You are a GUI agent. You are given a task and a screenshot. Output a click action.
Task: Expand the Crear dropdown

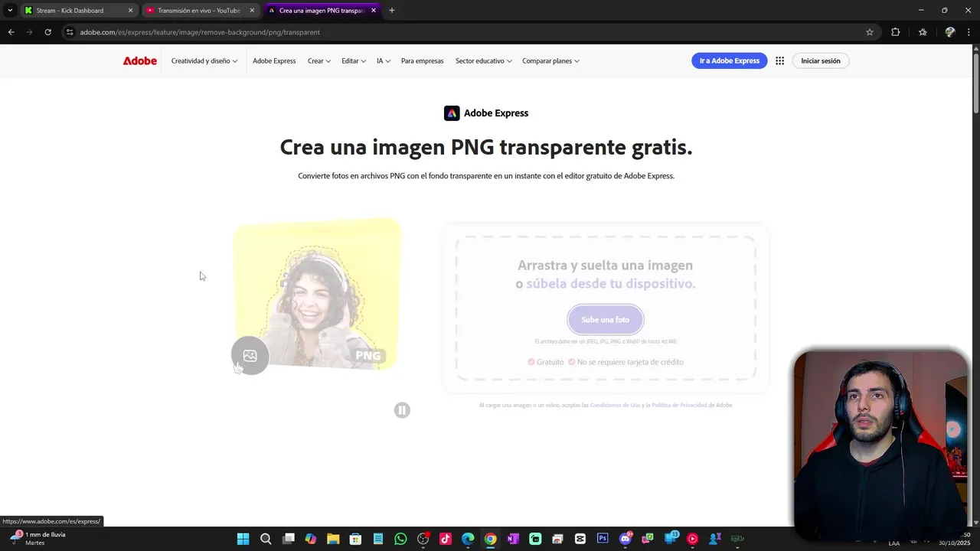click(x=319, y=60)
